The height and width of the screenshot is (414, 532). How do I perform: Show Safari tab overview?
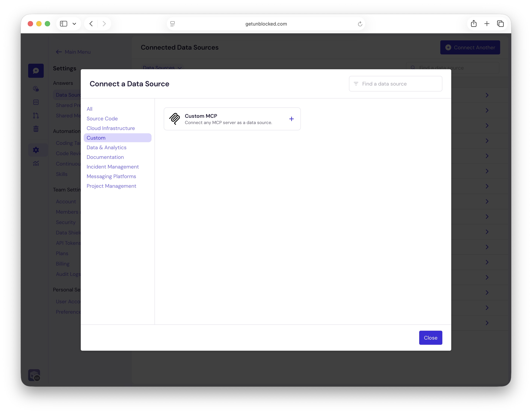tap(500, 24)
